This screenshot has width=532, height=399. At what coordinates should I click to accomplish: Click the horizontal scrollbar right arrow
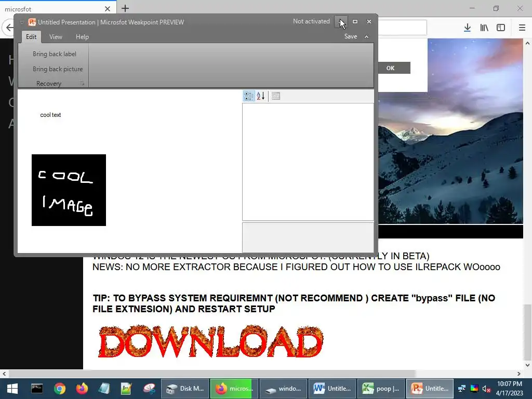tap(519, 374)
